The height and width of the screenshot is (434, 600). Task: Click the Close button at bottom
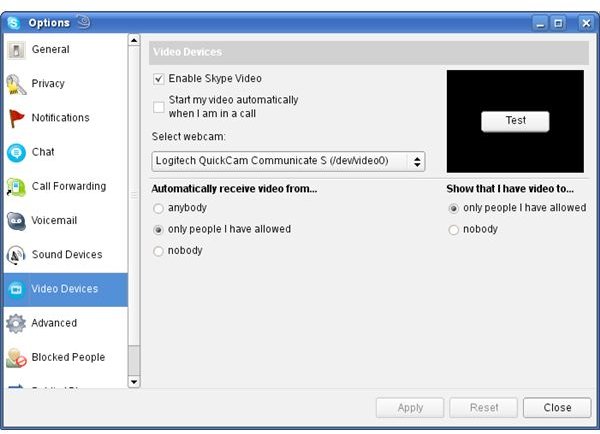pos(557,408)
